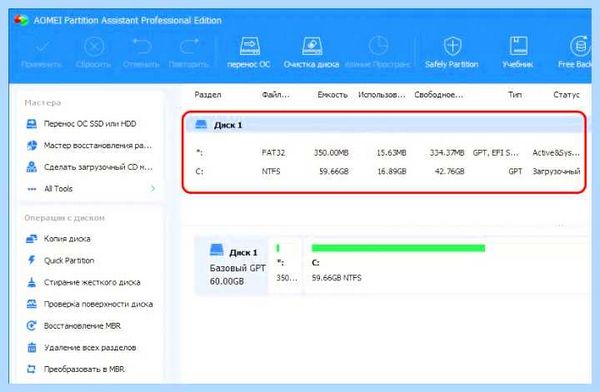This screenshot has height=392, width=600.
Task: Select Диск 1 Базовый GPT 60.00GB block
Action: (231, 266)
